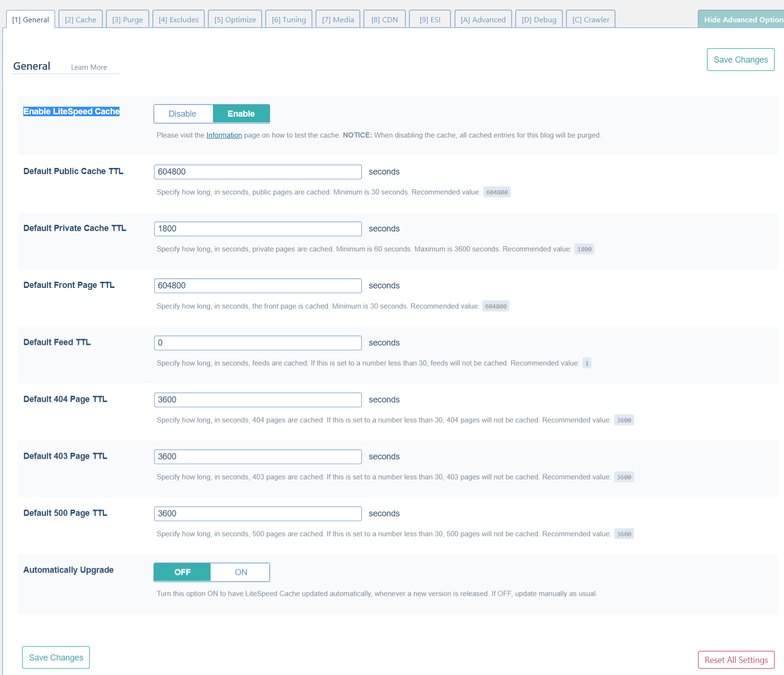
Task: Click the bottom Save Changes button
Action: [56, 657]
